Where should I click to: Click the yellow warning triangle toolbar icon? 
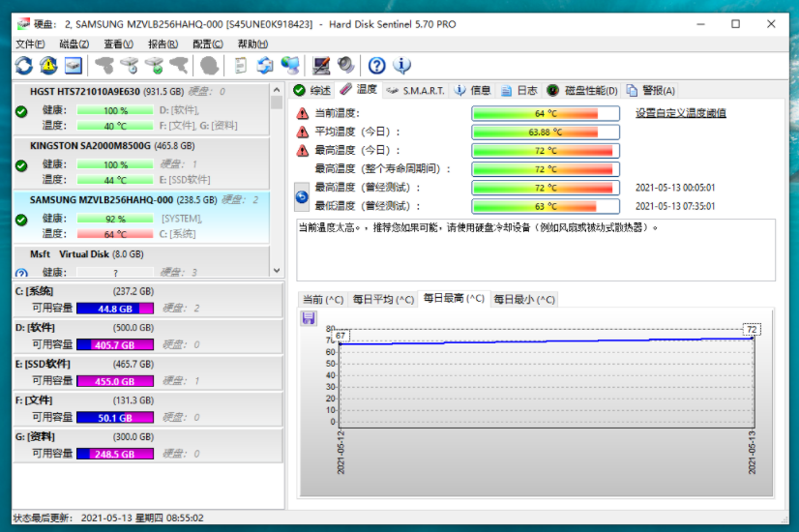point(48,66)
